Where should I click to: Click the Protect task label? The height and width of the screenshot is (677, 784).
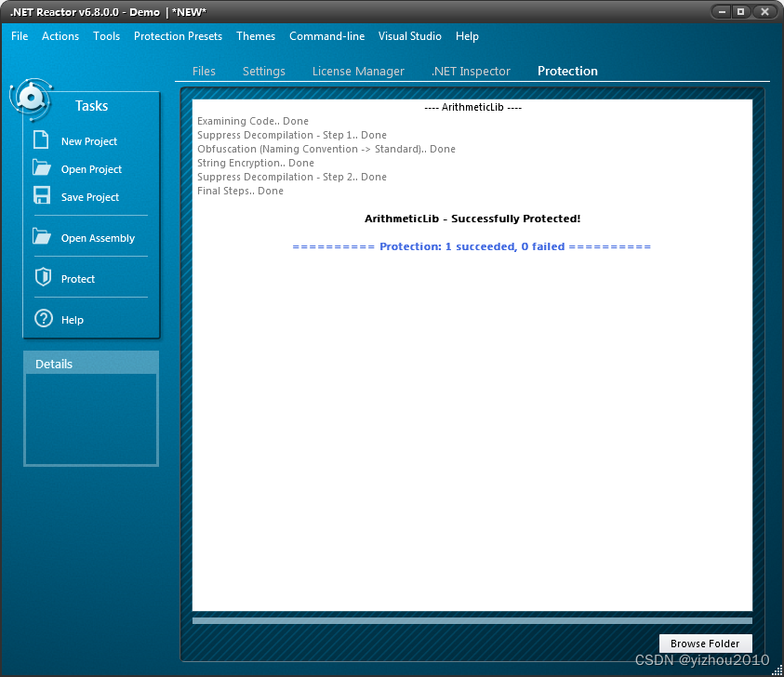pos(78,279)
